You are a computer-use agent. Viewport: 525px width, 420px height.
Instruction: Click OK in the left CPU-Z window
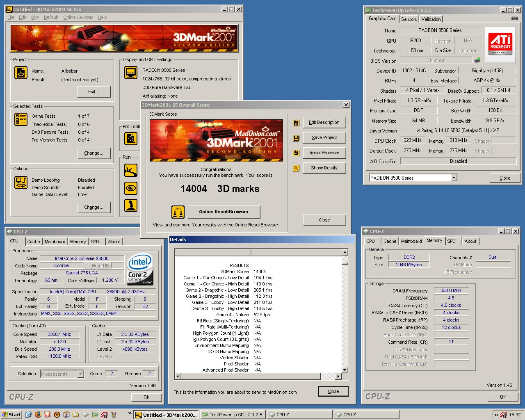[x=146, y=397]
